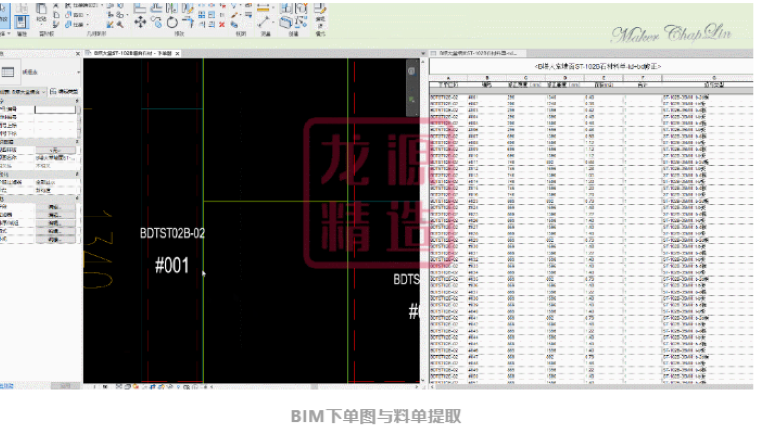Screen dimensions: 759x431
Task: Select the Mirror draw axis tool
Action: tap(187, 8)
